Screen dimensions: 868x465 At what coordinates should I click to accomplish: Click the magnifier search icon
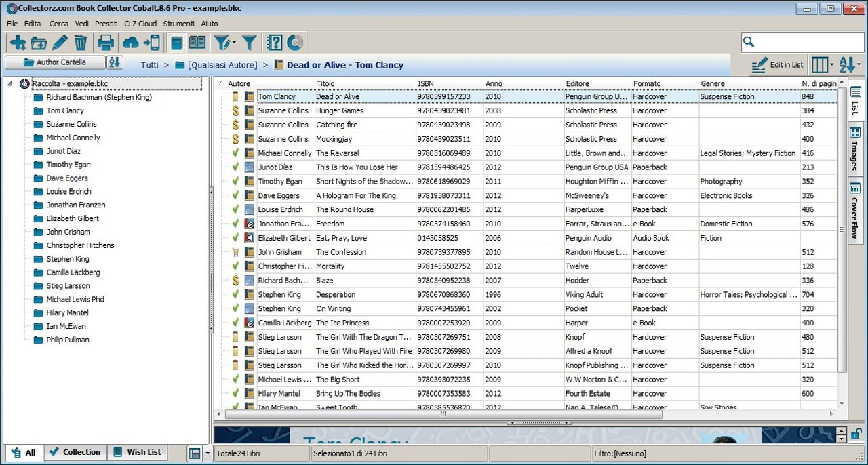(x=749, y=42)
